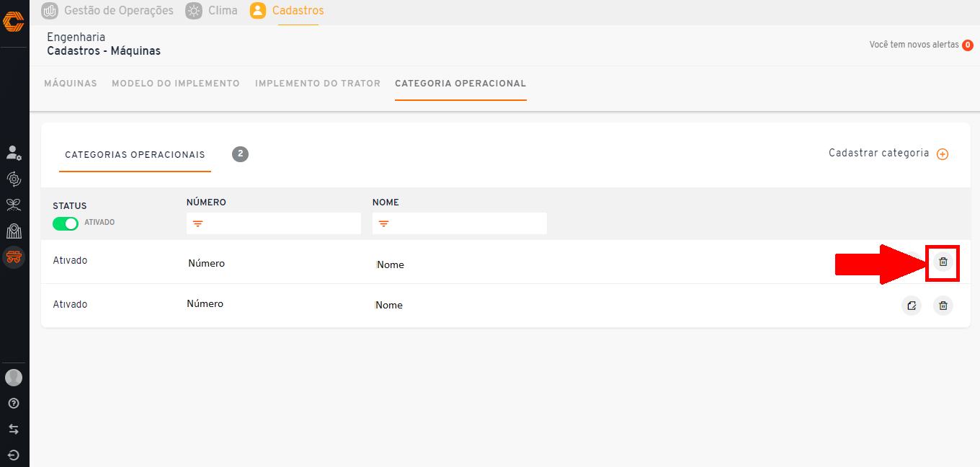Click the filter icon in Nome field
The width and height of the screenshot is (980, 467).
click(383, 224)
